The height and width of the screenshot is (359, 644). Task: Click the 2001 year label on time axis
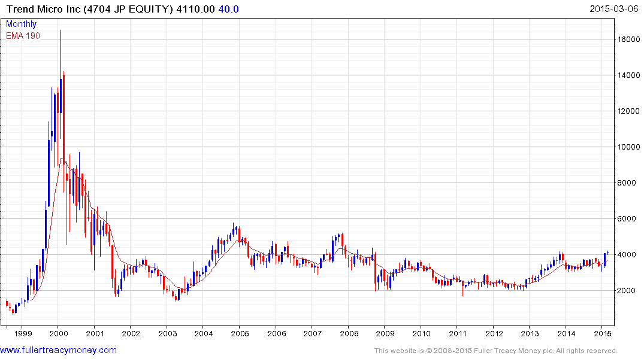coord(95,333)
